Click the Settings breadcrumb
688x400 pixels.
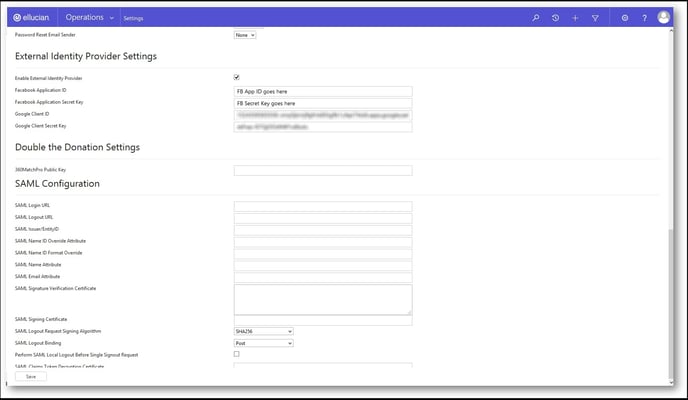pyautogui.click(x=133, y=18)
